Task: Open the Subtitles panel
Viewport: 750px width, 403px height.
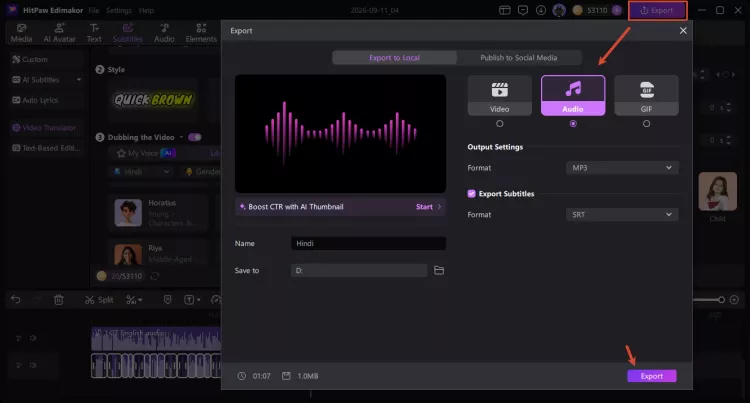Action: 128,33
